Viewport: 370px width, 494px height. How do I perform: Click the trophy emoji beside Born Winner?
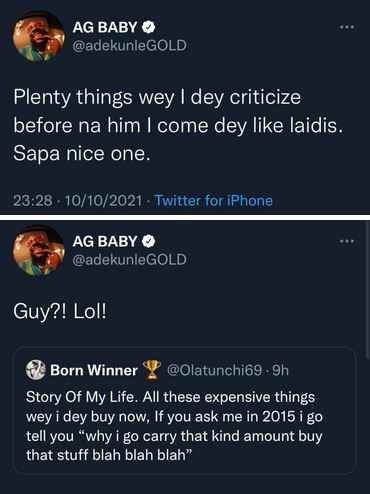pyautogui.click(x=152, y=370)
